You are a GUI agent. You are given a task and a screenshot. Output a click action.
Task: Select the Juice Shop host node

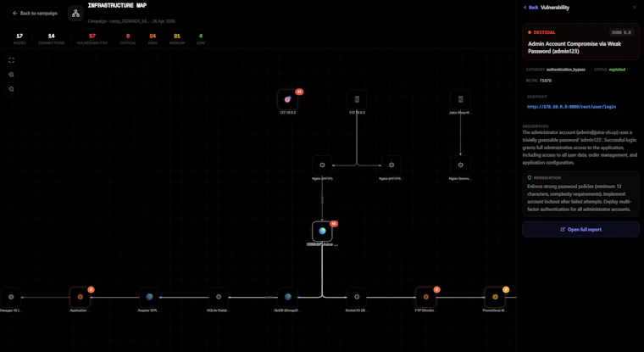[460, 99]
